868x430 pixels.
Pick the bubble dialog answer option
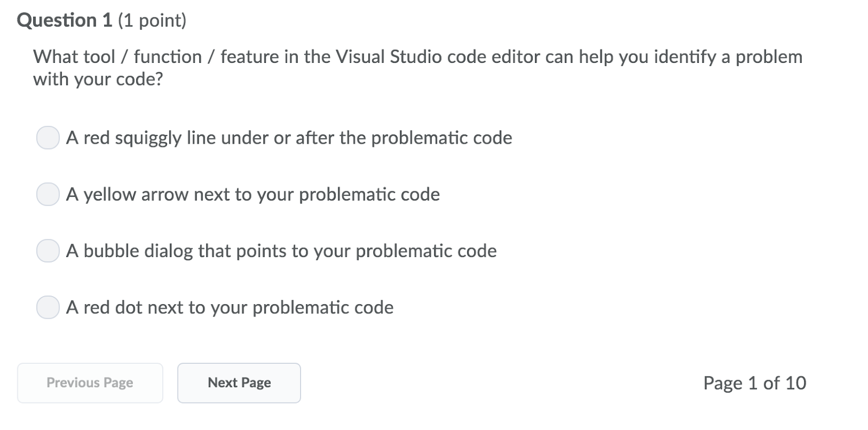click(48, 251)
